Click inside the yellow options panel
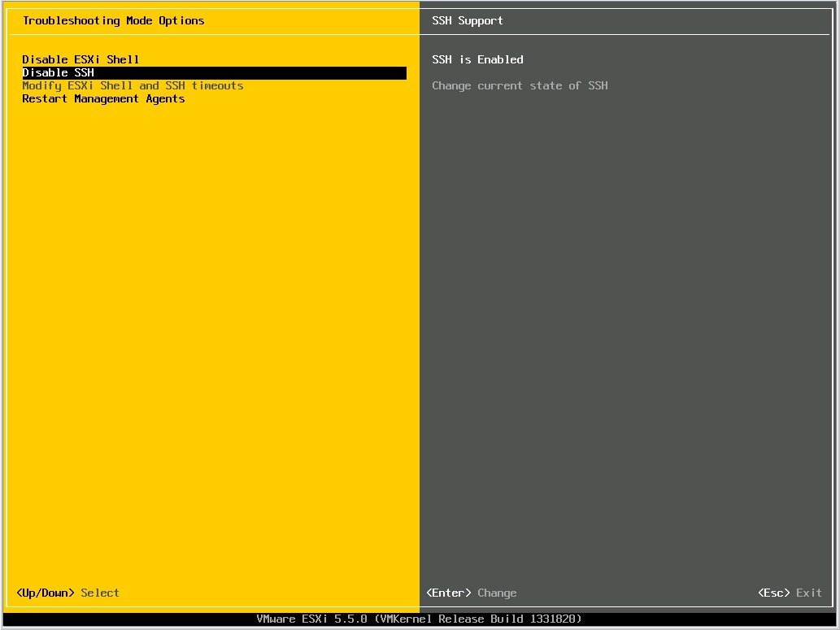840x630 pixels. (x=211, y=325)
